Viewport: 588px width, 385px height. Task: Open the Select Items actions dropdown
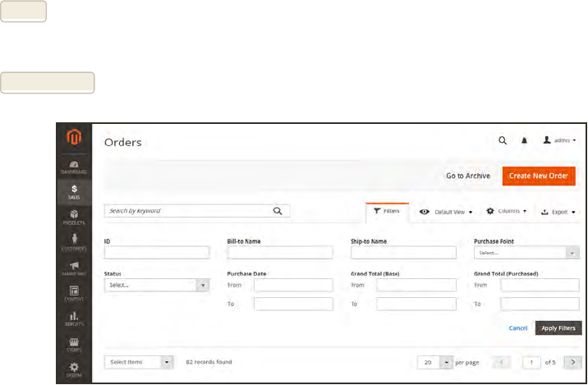(139, 362)
